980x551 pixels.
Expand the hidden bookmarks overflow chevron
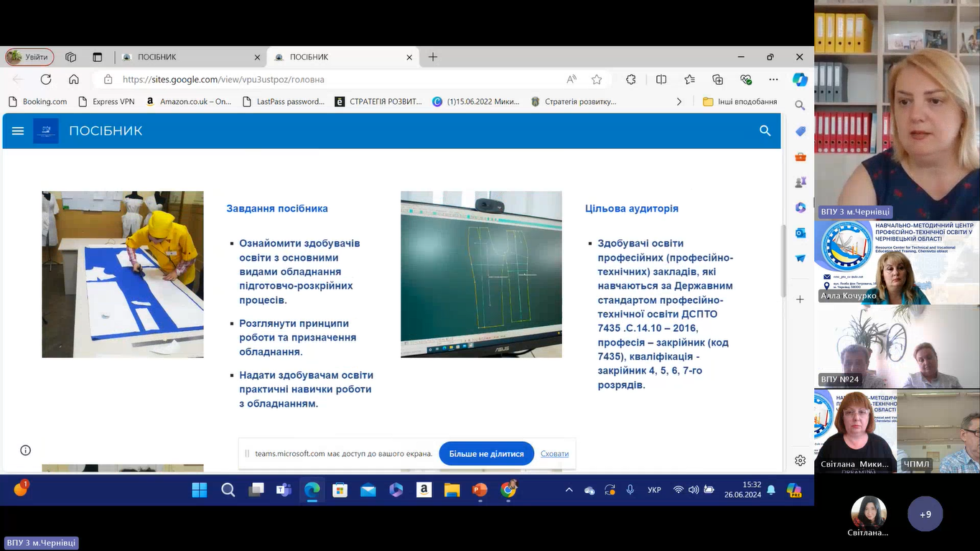coord(679,102)
